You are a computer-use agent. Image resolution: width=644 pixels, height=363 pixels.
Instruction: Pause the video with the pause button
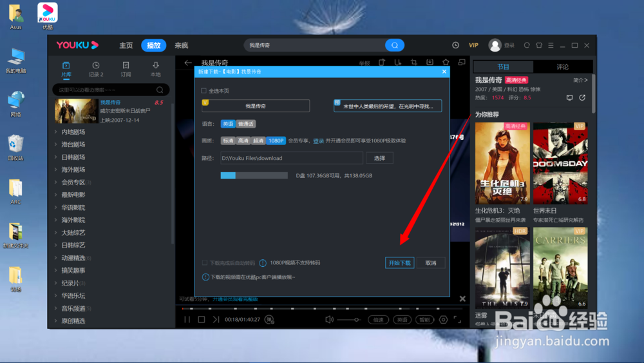coord(187,319)
